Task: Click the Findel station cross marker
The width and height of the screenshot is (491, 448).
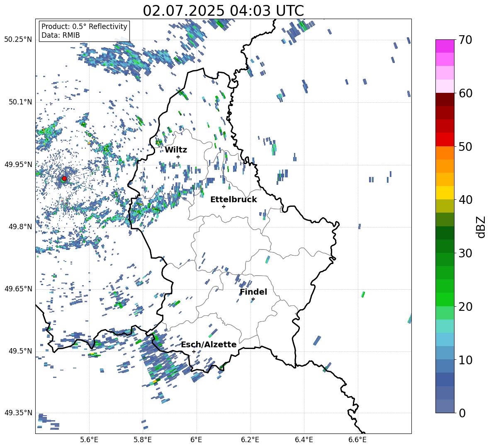Action: pyautogui.click(x=253, y=299)
